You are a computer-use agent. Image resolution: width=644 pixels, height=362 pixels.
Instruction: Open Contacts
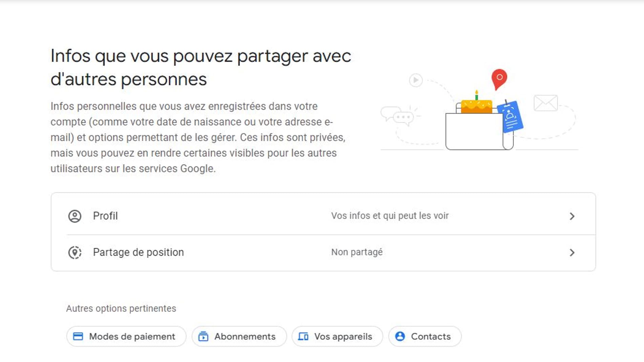click(x=424, y=336)
